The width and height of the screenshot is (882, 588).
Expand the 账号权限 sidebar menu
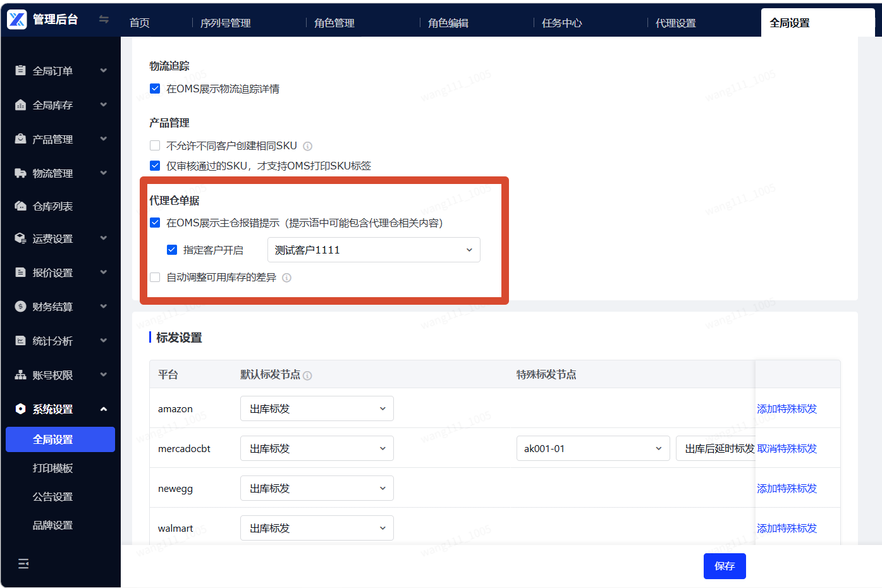pyautogui.click(x=104, y=375)
